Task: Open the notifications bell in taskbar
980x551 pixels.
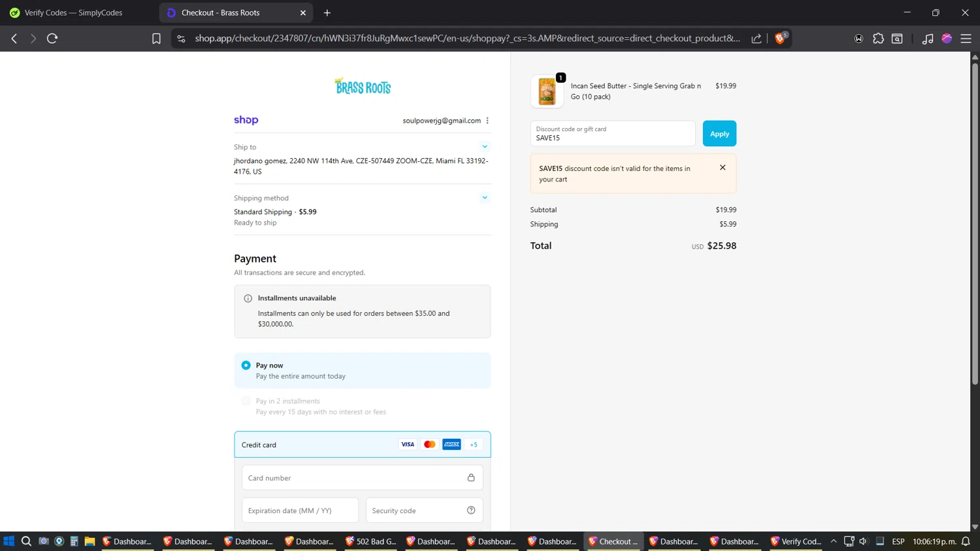Action: click(x=966, y=541)
